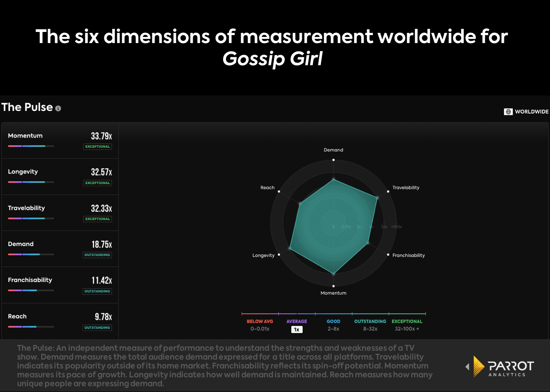Click the 32–100x + range in the legend
Screen dimensions: 550x392
pos(407,329)
